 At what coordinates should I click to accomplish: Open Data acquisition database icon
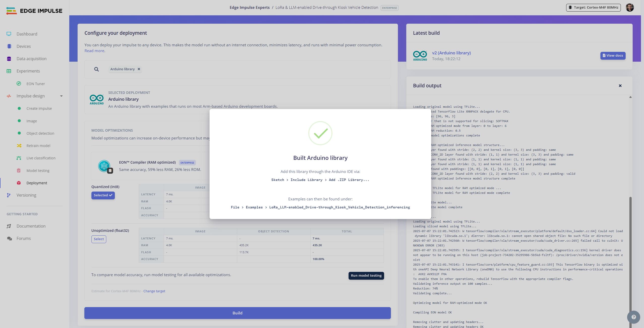[x=9, y=59]
